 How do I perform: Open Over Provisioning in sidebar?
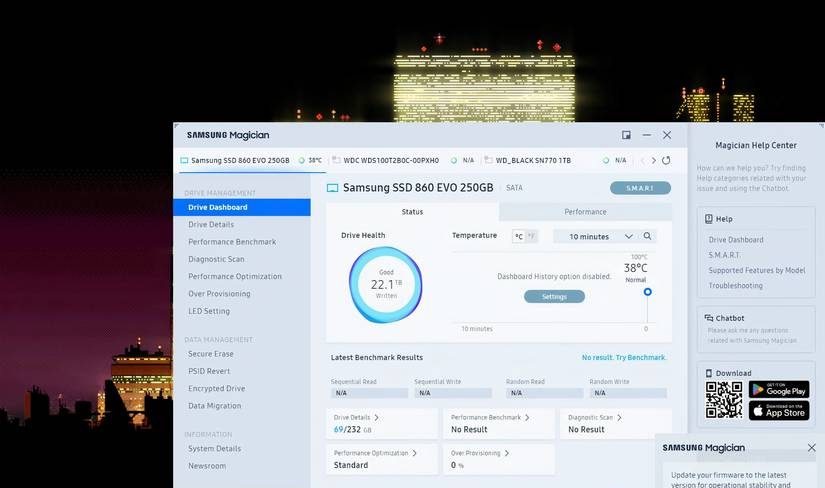219,294
